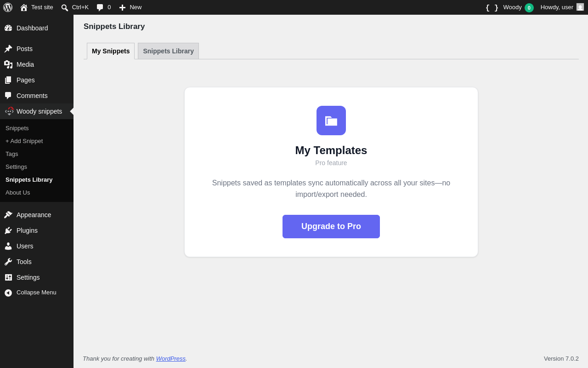The width and height of the screenshot is (588, 368).
Task: Open the Tools menu label
Action: 24,262
